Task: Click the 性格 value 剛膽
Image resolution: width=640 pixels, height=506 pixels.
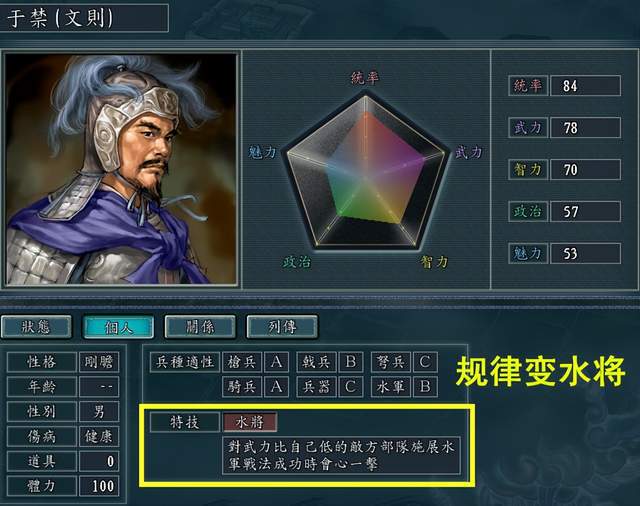Action: point(99,362)
